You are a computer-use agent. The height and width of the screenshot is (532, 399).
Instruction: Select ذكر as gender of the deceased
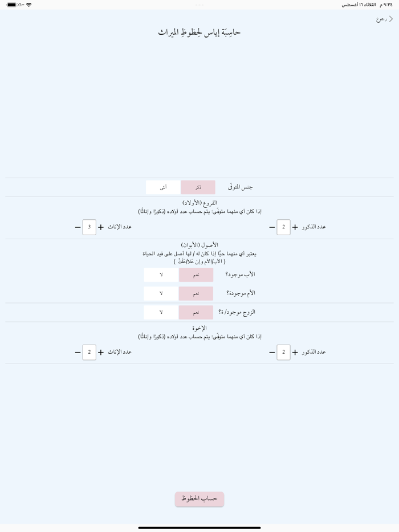click(x=197, y=187)
